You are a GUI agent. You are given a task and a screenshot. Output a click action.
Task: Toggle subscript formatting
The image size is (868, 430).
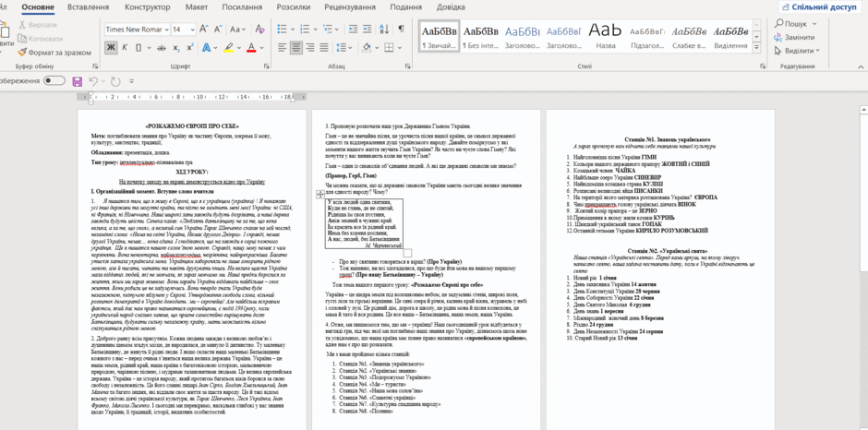point(176,48)
